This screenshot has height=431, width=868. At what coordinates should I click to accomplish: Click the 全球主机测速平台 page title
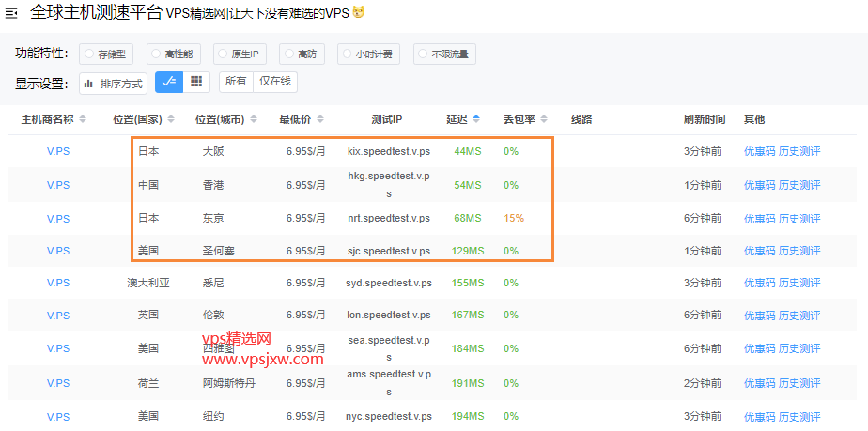[97, 12]
